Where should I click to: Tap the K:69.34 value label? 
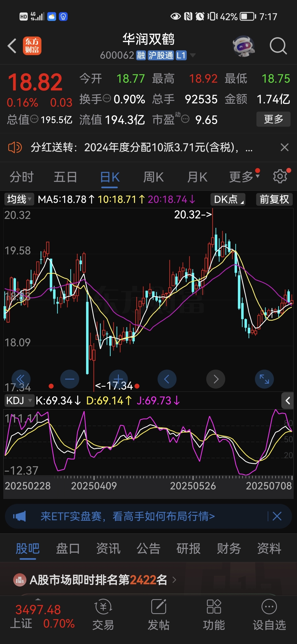coord(58,401)
